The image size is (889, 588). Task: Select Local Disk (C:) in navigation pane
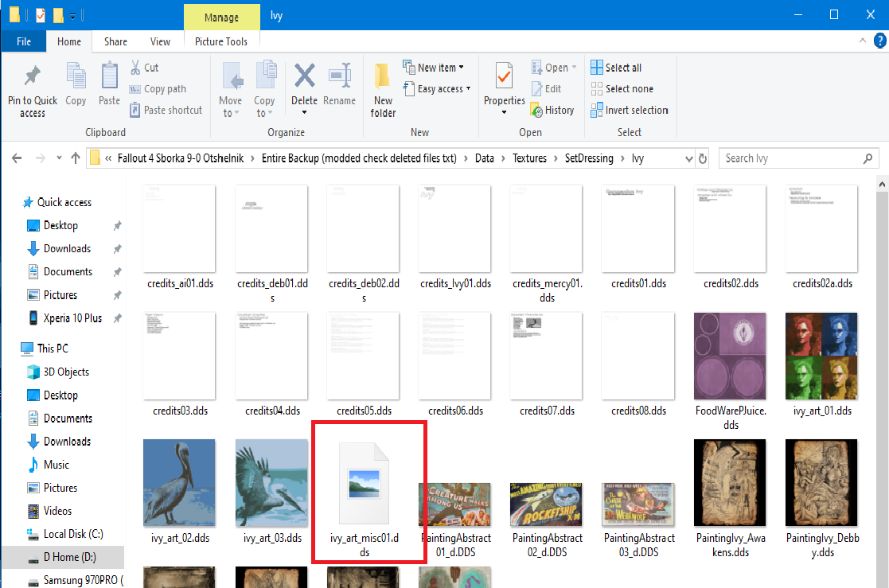point(73,534)
